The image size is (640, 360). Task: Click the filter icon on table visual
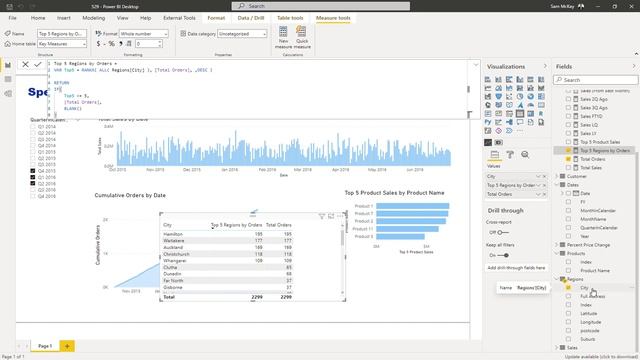(x=322, y=216)
